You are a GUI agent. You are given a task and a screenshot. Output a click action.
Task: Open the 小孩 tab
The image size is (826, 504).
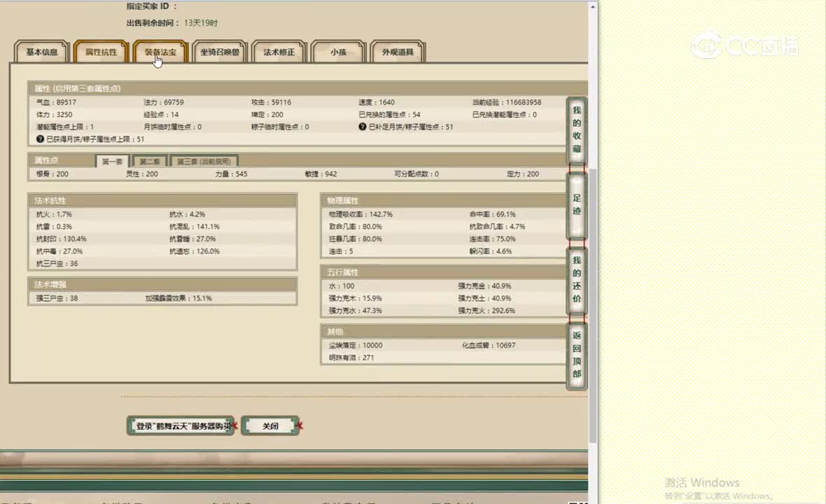338,52
